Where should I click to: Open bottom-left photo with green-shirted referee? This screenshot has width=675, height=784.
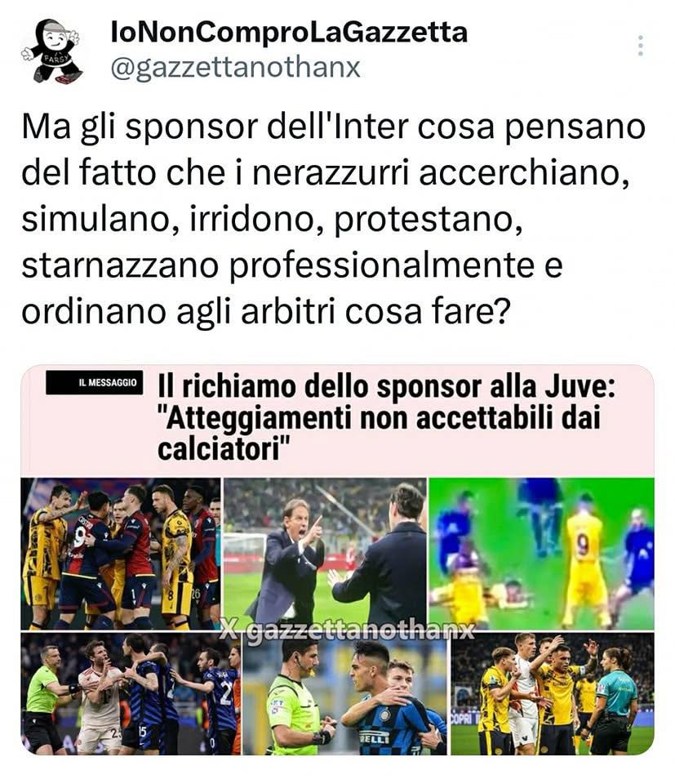131,694
